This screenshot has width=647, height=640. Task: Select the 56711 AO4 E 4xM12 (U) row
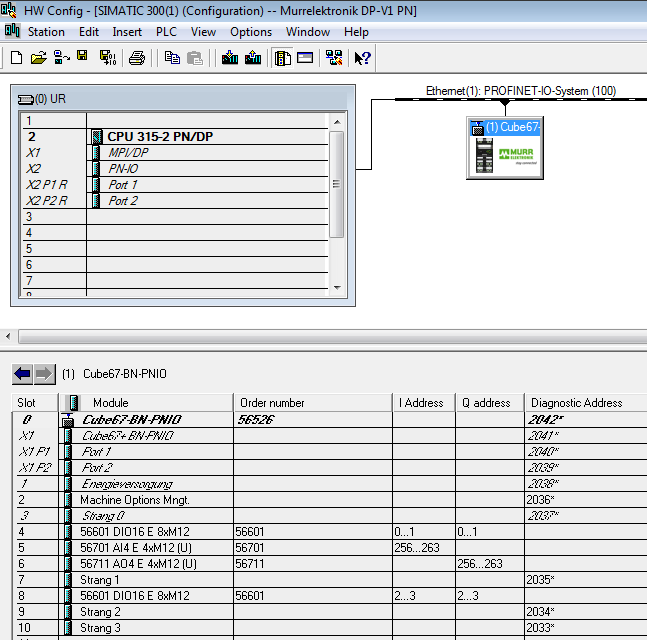point(330,564)
